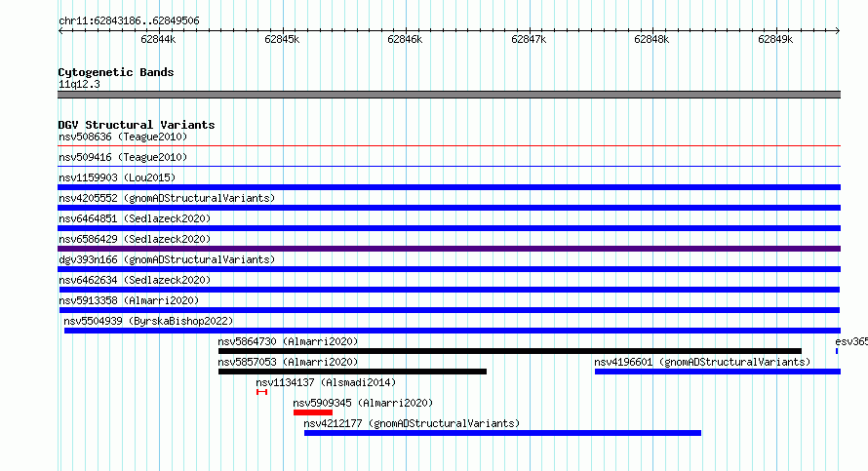Click the purple nsv6586429 variant bar
Viewport: 868px width, 471px height.
pyautogui.click(x=449, y=249)
